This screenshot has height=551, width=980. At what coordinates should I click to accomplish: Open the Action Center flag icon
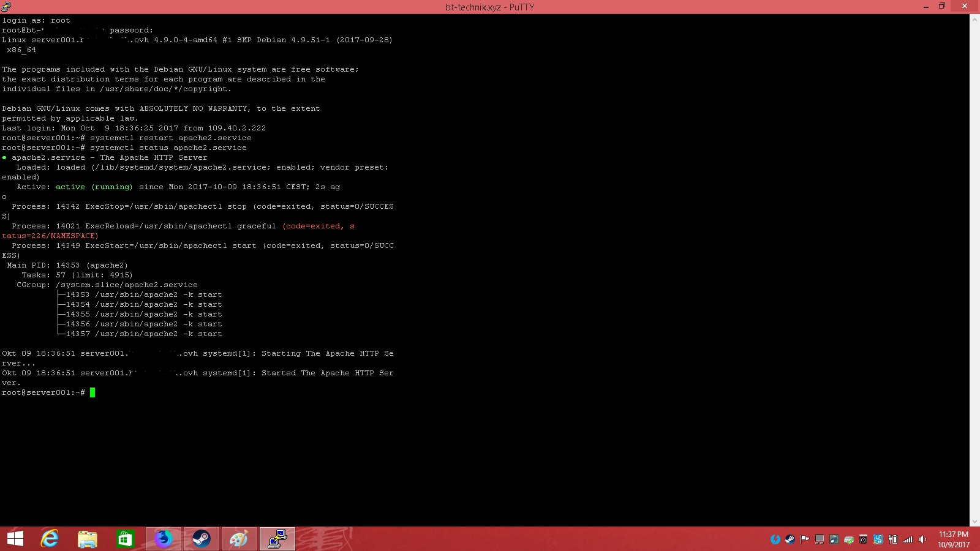pos(805,539)
